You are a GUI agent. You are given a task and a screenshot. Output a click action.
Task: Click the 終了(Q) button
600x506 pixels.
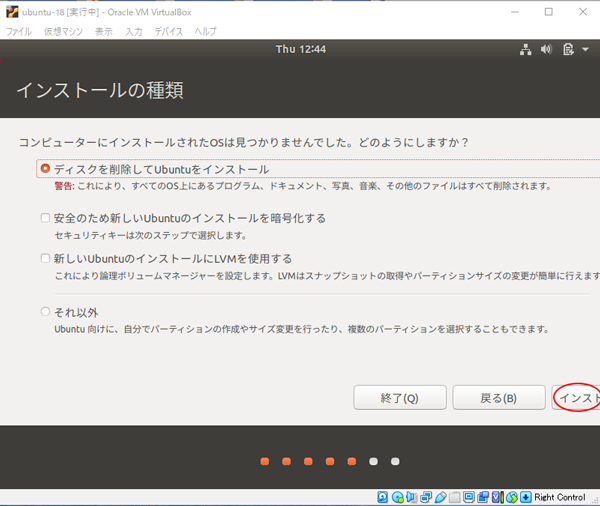click(400, 398)
